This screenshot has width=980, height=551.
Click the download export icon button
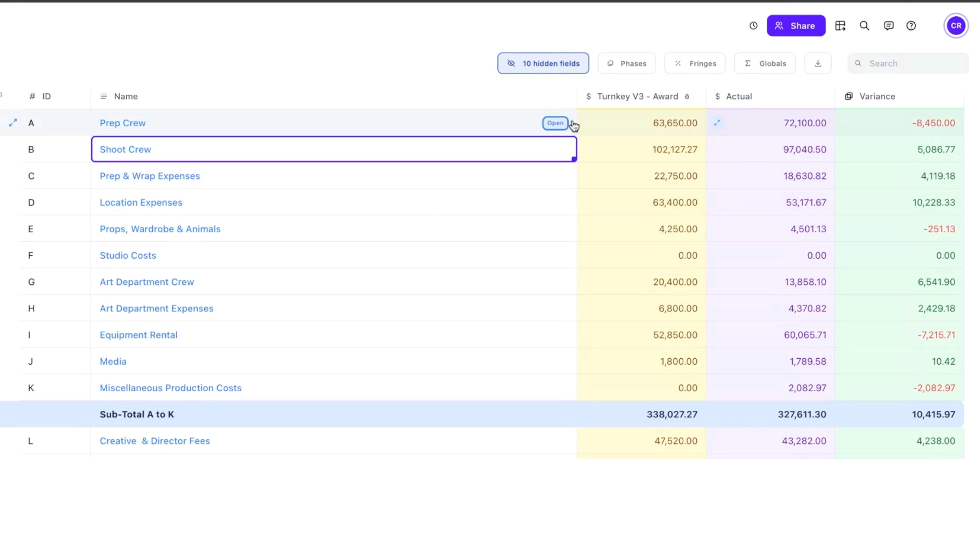(817, 64)
